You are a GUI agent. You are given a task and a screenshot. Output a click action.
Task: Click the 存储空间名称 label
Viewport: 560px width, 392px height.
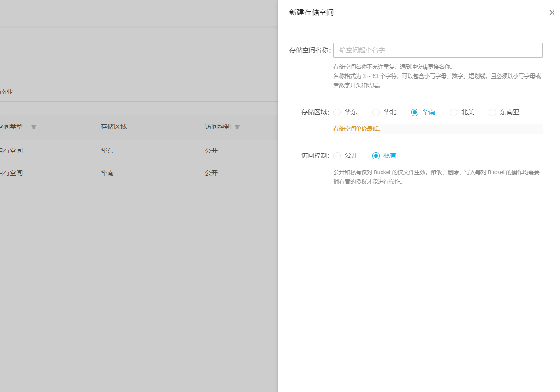click(310, 50)
